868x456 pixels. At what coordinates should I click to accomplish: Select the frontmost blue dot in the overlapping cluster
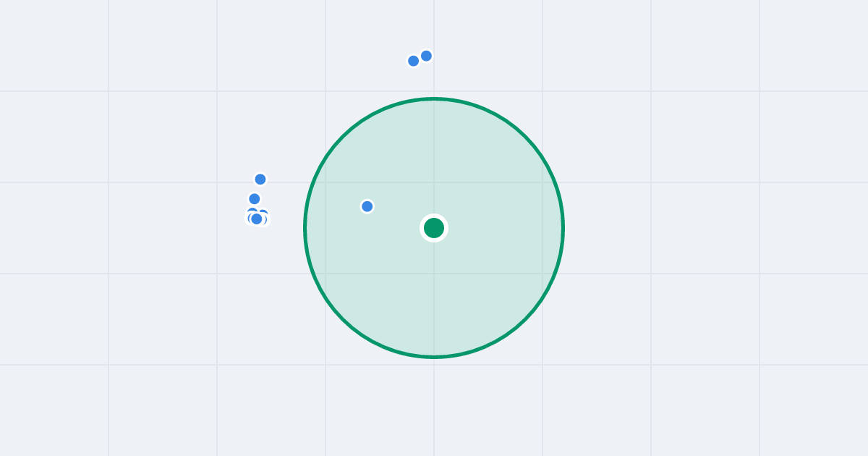click(257, 219)
